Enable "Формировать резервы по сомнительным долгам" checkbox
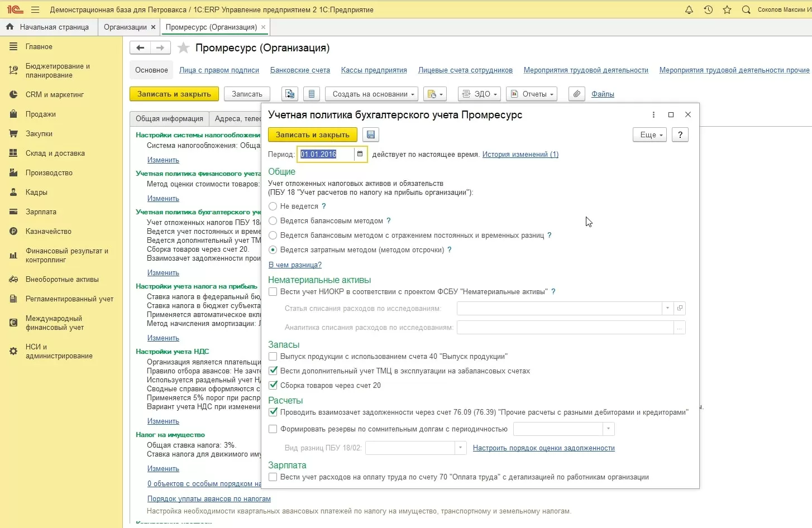 (x=273, y=429)
